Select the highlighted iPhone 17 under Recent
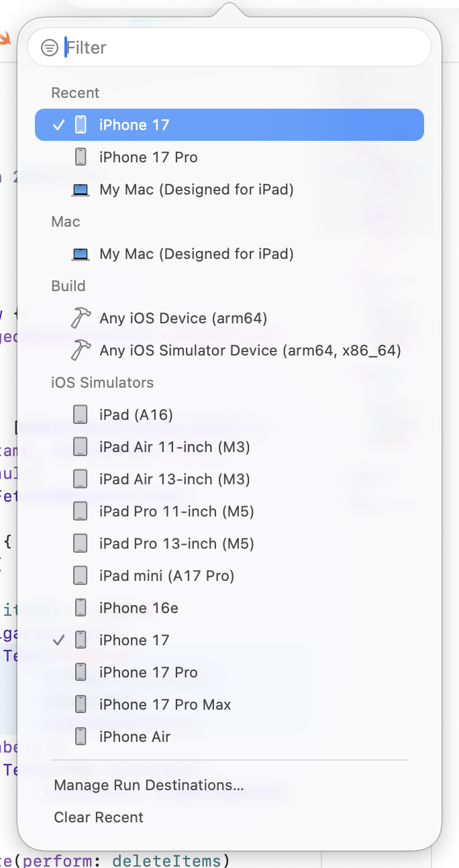Image resolution: width=459 pixels, height=868 pixels. [x=134, y=125]
